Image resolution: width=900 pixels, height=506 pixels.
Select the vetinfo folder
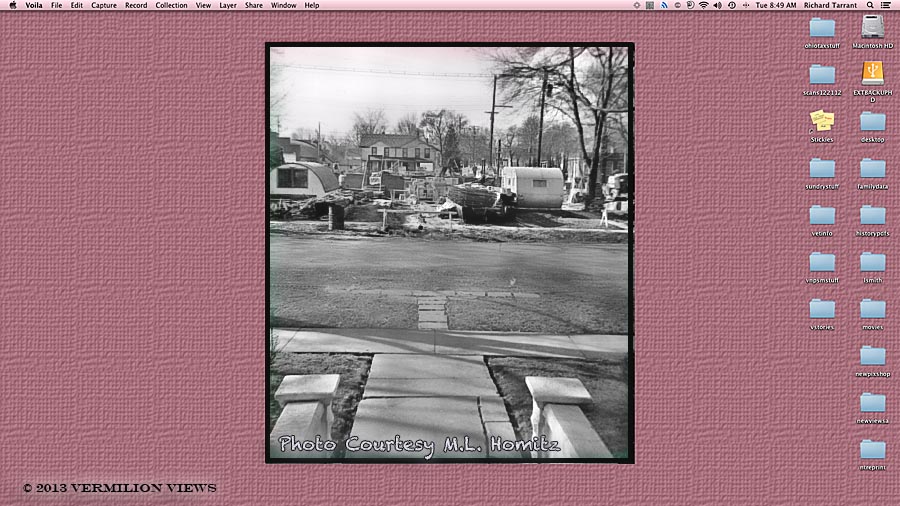(822, 216)
